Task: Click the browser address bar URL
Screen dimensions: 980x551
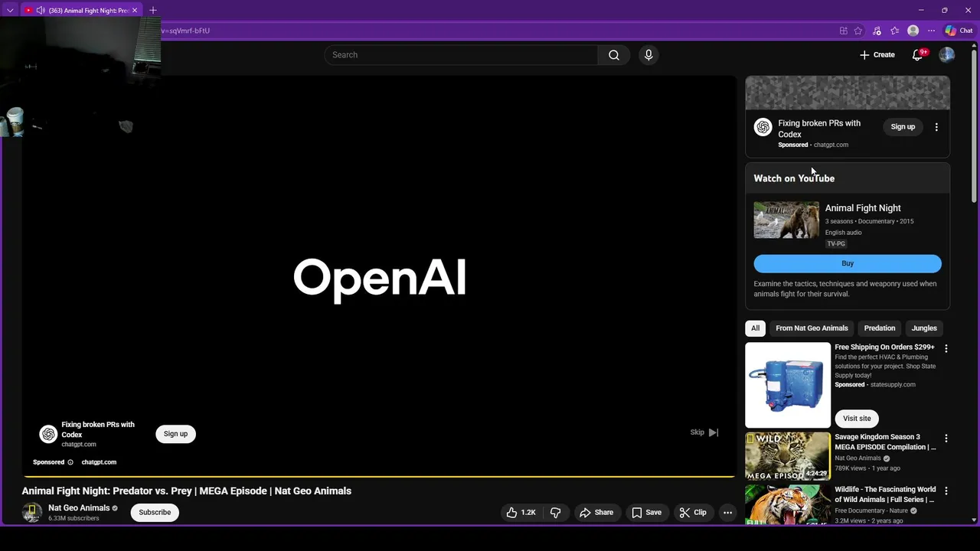Action: 185,31
